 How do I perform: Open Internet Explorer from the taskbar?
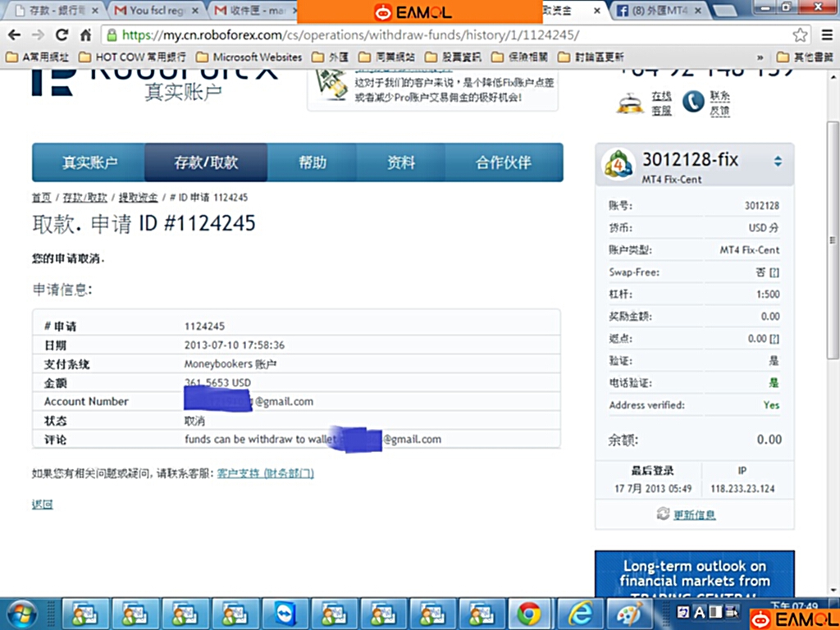[x=580, y=614]
